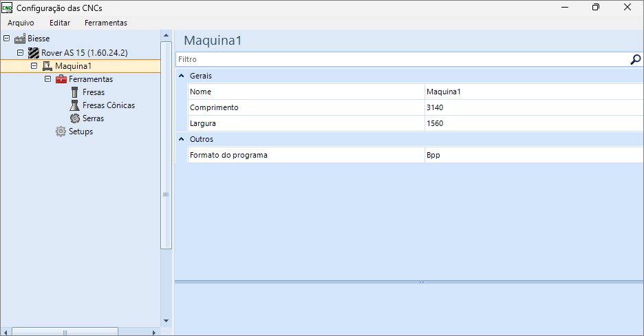Screen dimensions: 644x336
Task: Collapse the Gerais property group
Action: coord(181,76)
